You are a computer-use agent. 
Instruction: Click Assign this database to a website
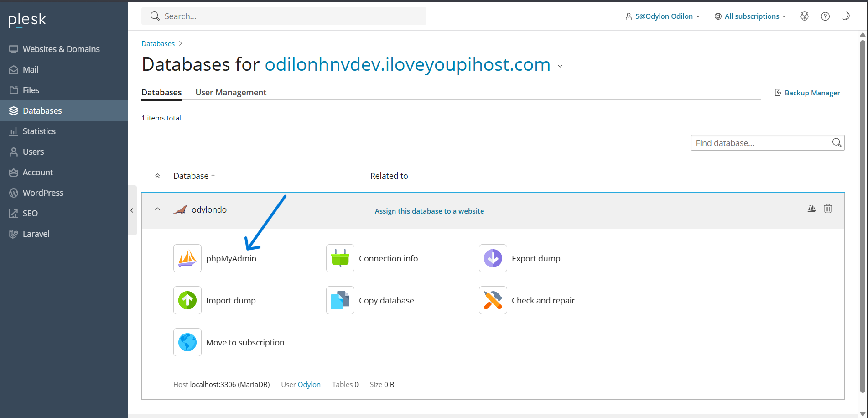[x=429, y=211]
